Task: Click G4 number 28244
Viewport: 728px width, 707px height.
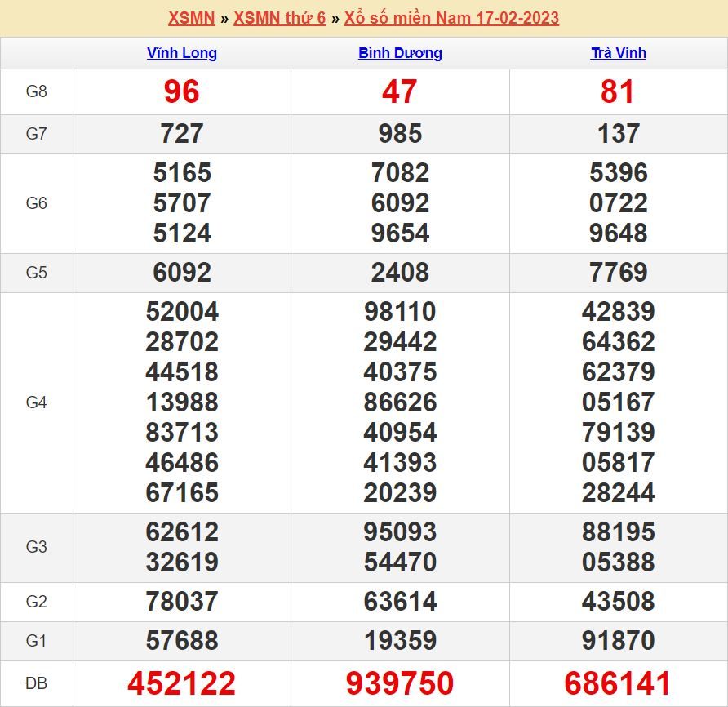Action: point(619,493)
